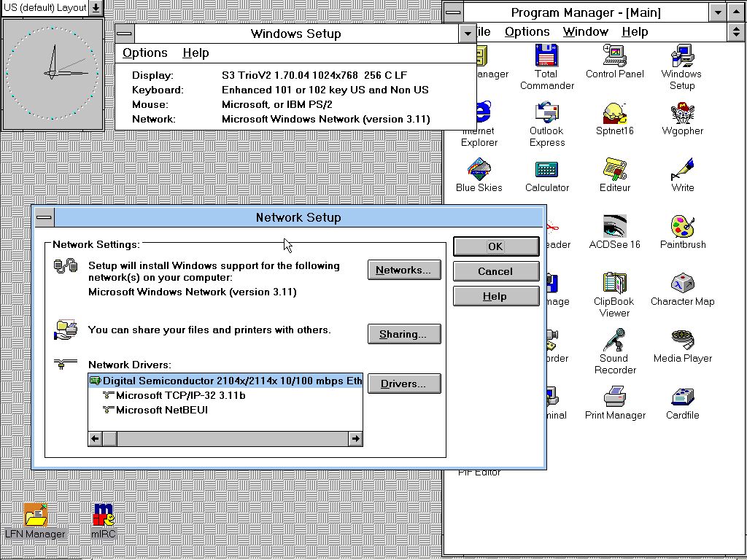The width and height of the screenshot is (747, 560).
Task: Open the Cardfile program icon
Action: click(682, 397)
